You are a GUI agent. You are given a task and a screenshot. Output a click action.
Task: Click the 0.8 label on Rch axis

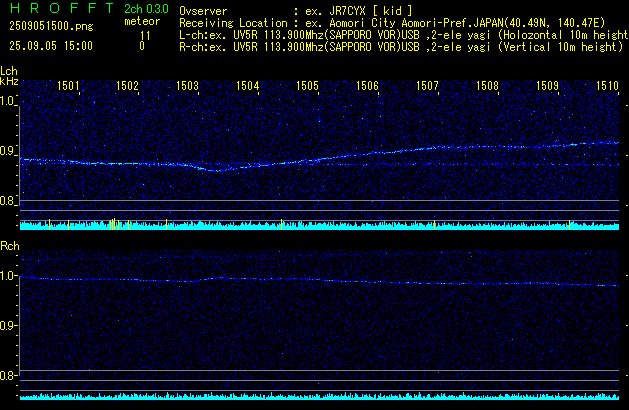[x=7, y=375]
